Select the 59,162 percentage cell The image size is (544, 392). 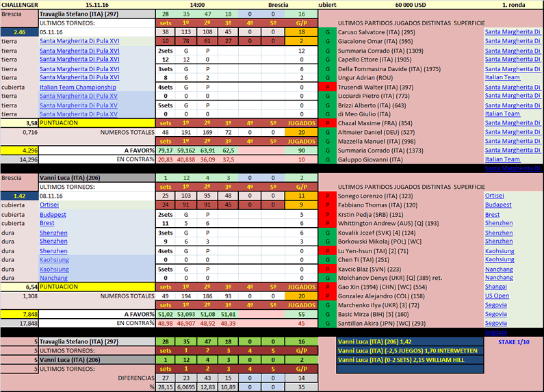tap(186, 151)
